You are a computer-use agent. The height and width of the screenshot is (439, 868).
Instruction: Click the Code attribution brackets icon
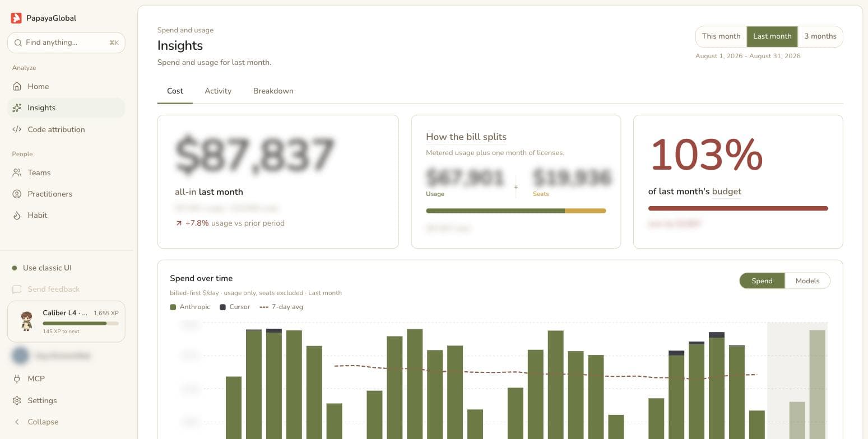pos(17,129)
